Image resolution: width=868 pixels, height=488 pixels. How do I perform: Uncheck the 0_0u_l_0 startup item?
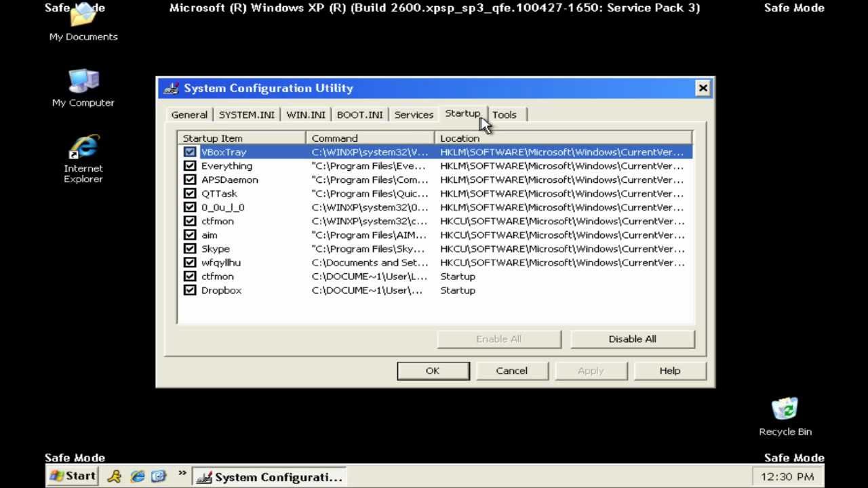pyautogui.click(x=190, y=207)
